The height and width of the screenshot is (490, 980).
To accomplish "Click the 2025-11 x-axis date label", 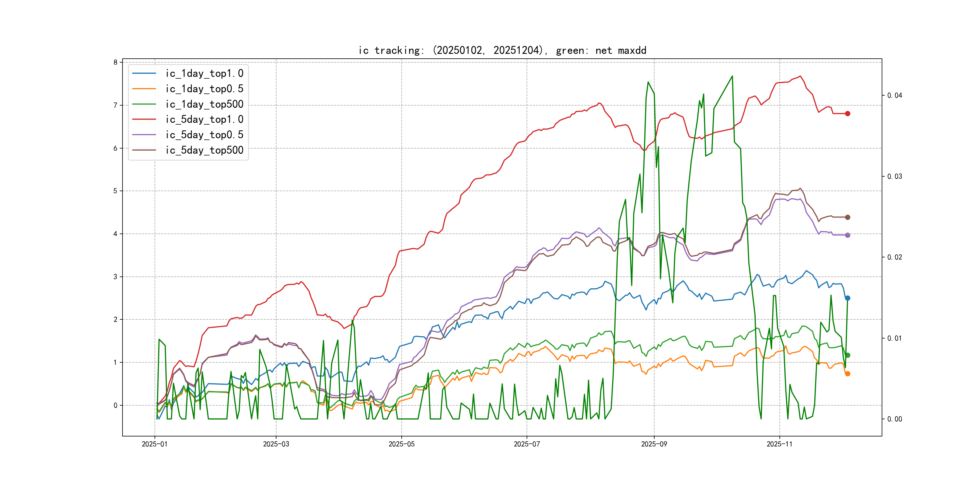I will 779,444.
